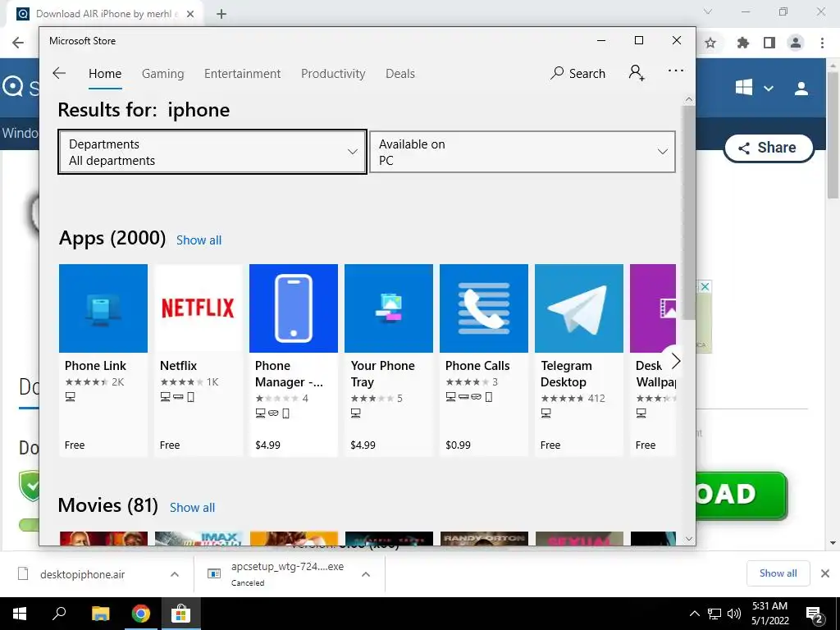
Task: Open the Telegram Desktop app icon
Action: [579, 308]
